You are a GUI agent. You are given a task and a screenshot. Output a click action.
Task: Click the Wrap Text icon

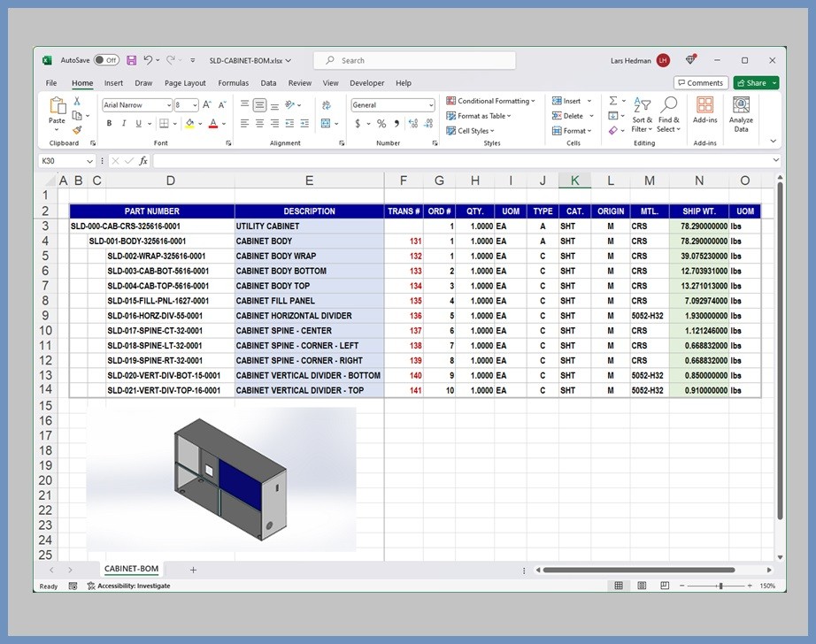pyautogui.click(x=327, y=105)
